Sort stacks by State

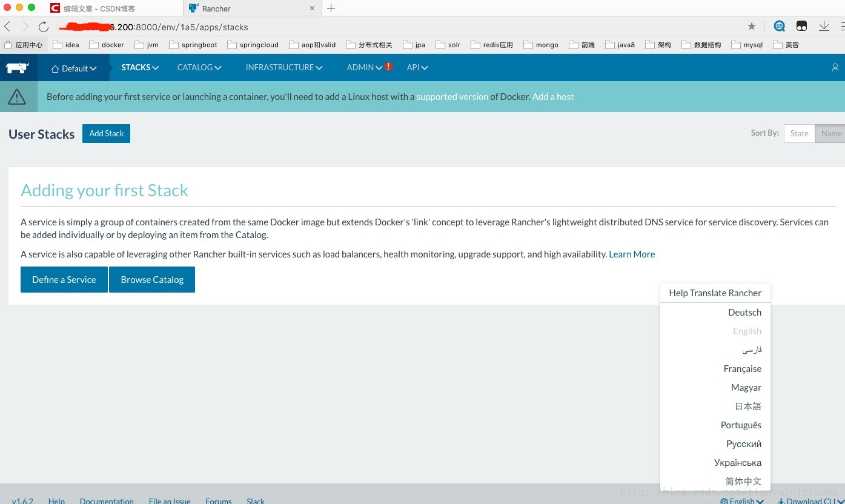(799, 133)
